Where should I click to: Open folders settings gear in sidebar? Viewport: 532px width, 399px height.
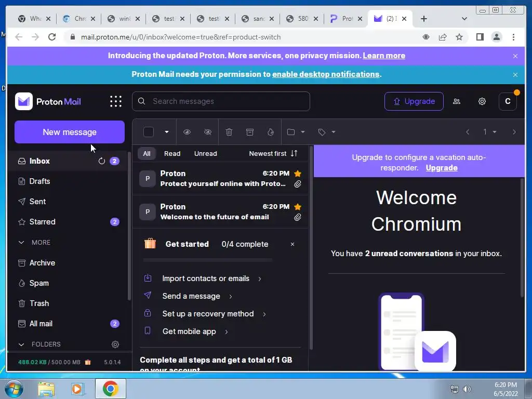tap(115, 344)
